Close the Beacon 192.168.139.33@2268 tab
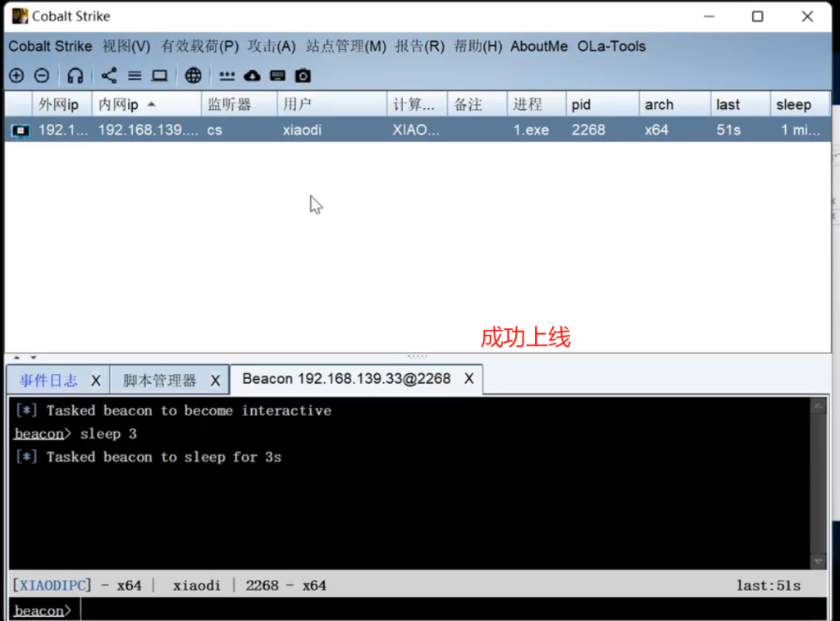The height and width of the screenshot is (621, 840). coord(468,379)
